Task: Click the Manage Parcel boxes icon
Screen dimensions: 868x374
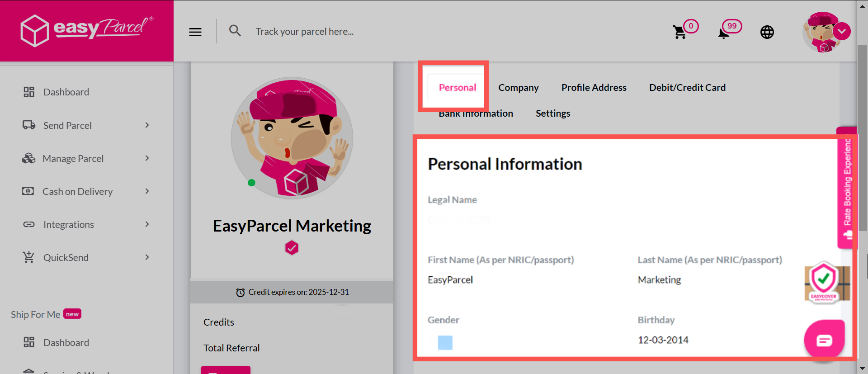Action: click(28, 158)
